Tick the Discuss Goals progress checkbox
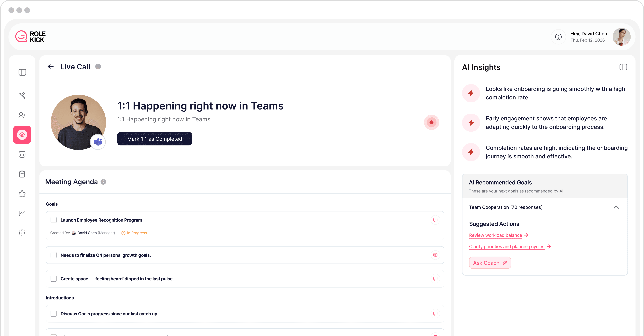Image resolution: width=644 pixels, height=336 pixels. (x=53, y=313)
